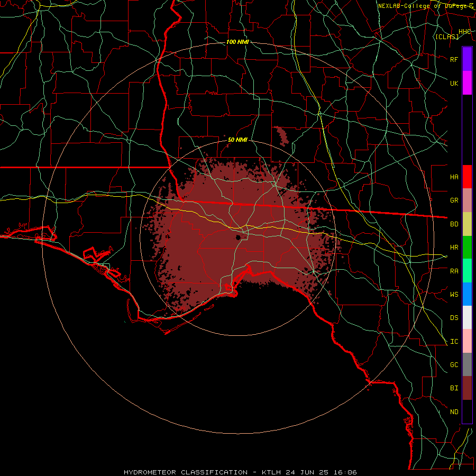The height and width of the screenshot is (476, 476).
Task: Click the BI dark red legend swatch
Action: coord(467,388)
